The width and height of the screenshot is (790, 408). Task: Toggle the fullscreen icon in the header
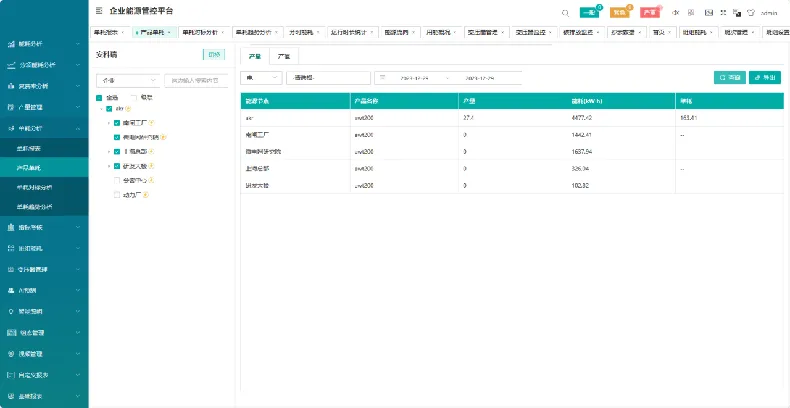pyautogui.click(x=723, y=13)
